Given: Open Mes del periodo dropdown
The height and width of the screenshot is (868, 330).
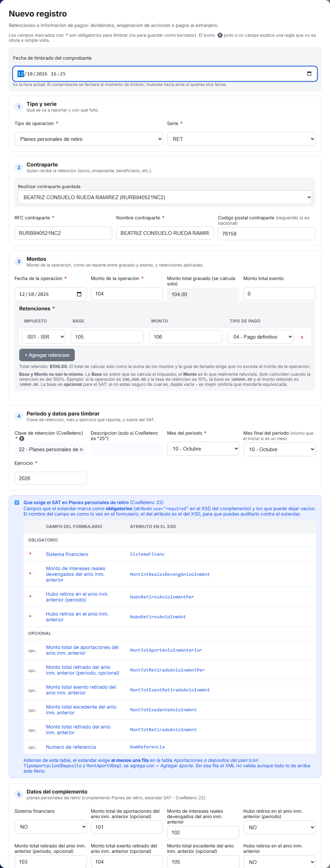Looking at the screenshot, I should pos(203,449).
